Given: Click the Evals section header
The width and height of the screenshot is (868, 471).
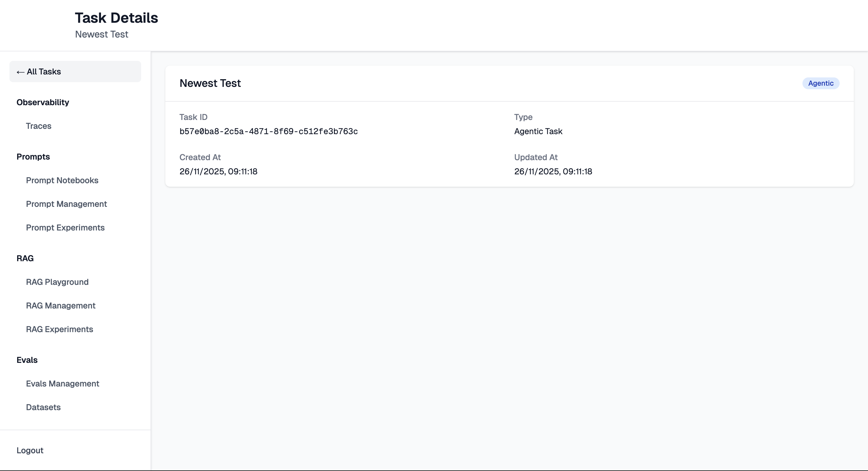Looking at the screenshot, I should coord(27,360).
